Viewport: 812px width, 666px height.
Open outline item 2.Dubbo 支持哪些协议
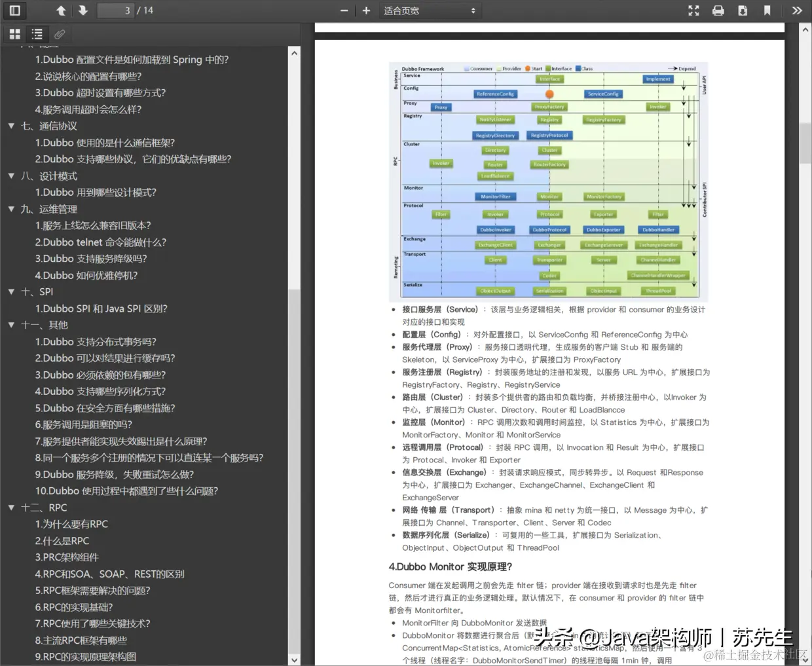point(133,159)
